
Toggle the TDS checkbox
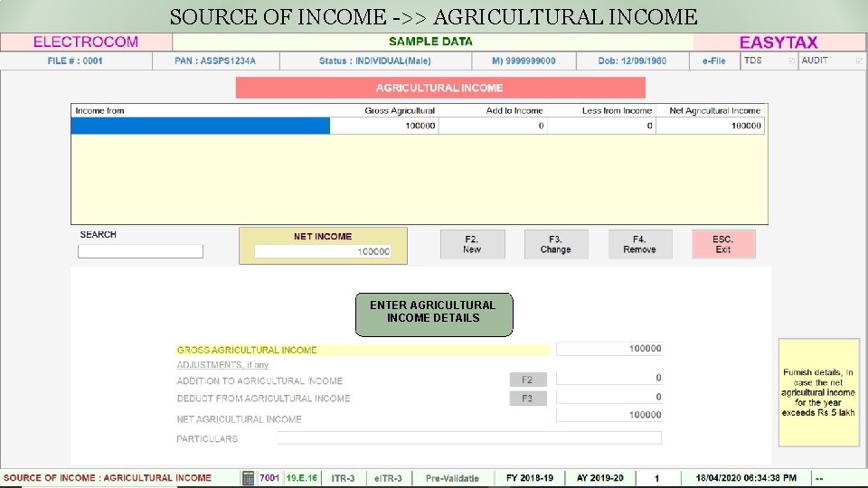[x=791, y=61]
